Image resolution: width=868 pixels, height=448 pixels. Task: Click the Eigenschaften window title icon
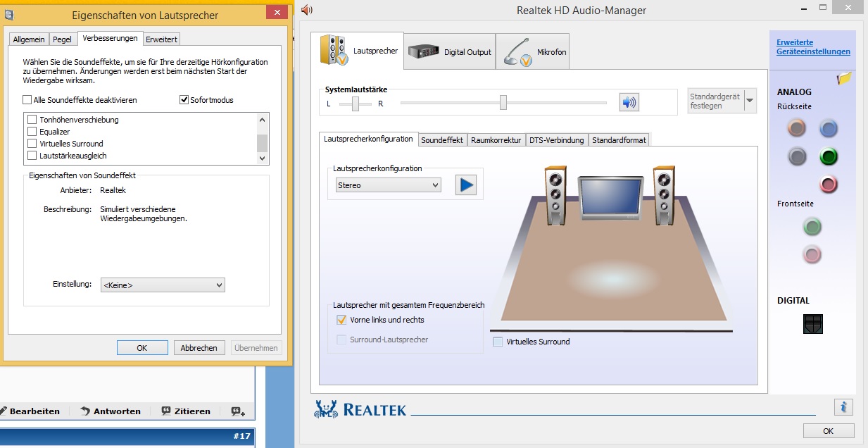[x=9, y=14]
